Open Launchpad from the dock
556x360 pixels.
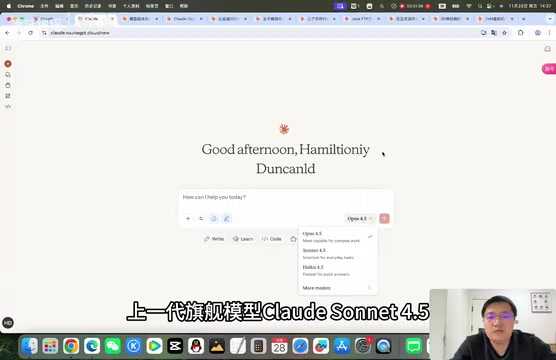point(50,346)
